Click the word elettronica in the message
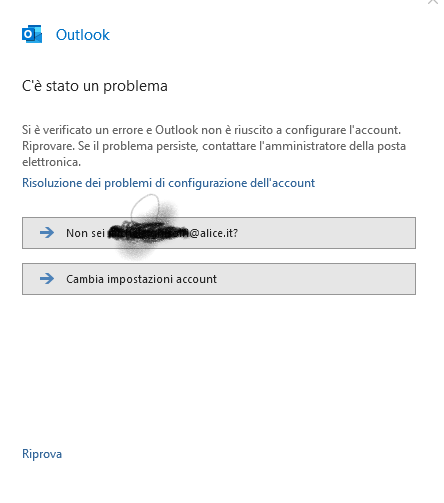The width and height of the screenshot is (444, 503). pyautogui.click(x=51, y=162)
